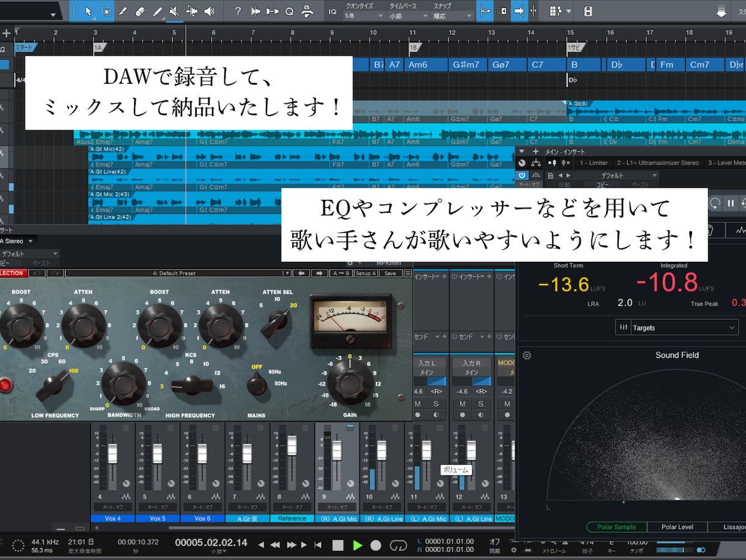Viewport: 746px width, 560px height.
Task: Open the plugin preset document icon
Action: [550, 175]
